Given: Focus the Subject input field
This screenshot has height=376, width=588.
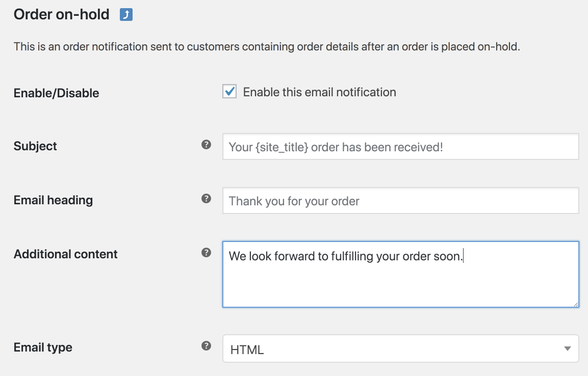Looking at the screenshot, I should (400, 147).
